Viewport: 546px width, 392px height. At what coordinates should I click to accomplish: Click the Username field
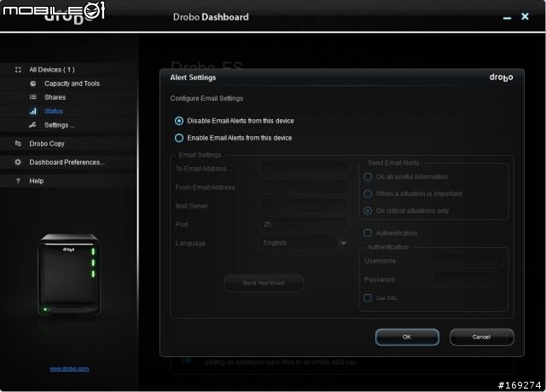point(467,261)
